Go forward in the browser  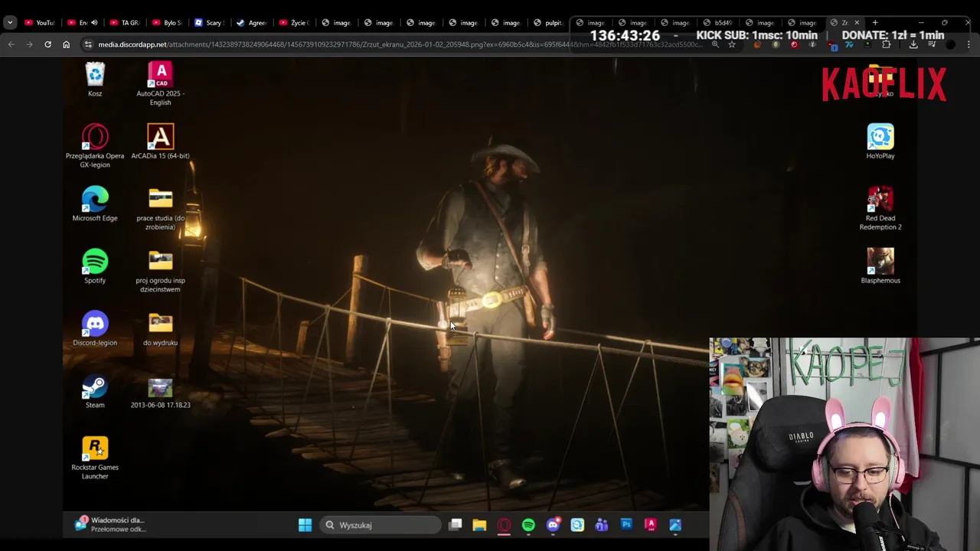pos(29,44)
